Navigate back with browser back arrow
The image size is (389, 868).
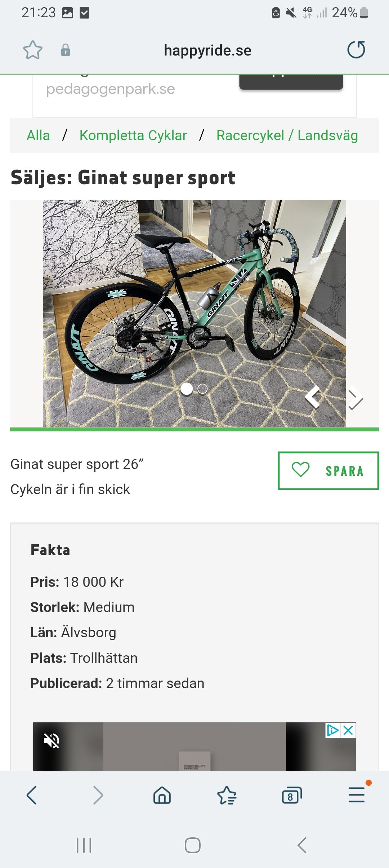tap(32, 795)
